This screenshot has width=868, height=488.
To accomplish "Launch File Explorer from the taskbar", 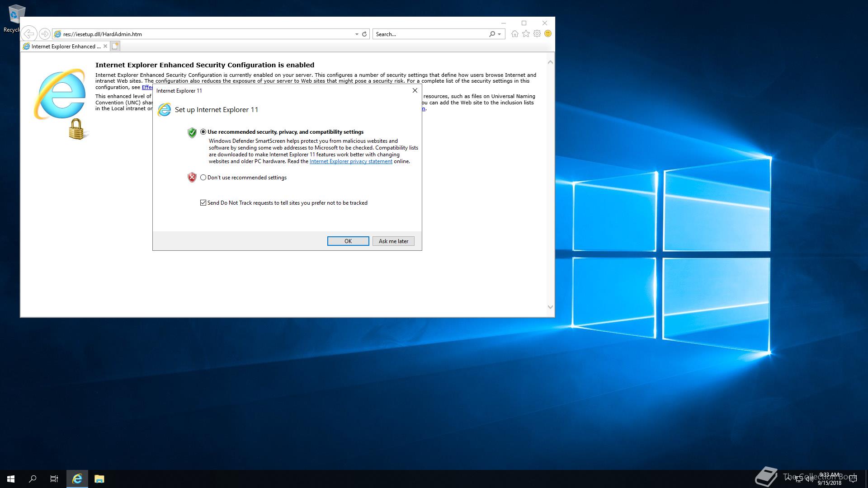I will (x=99, y=479).
